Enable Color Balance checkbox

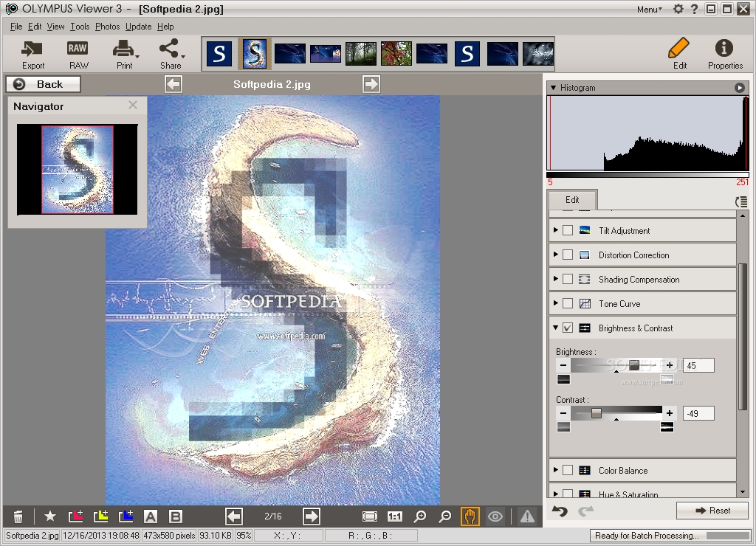pyautogui.click(x=568, y=470)
